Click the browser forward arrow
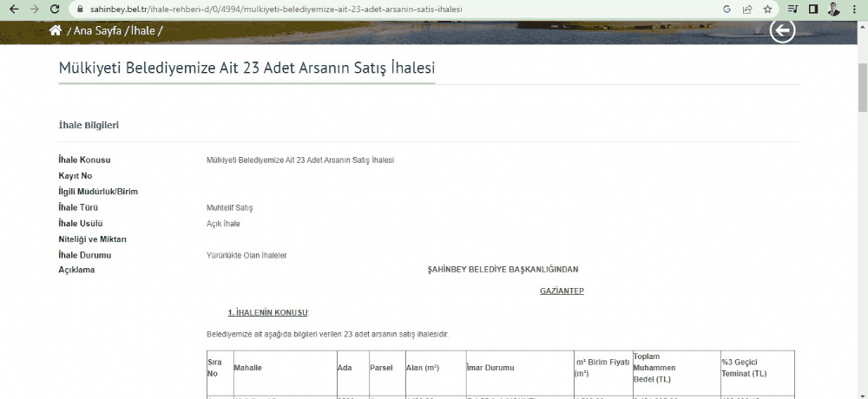 (x=33, y=9)
